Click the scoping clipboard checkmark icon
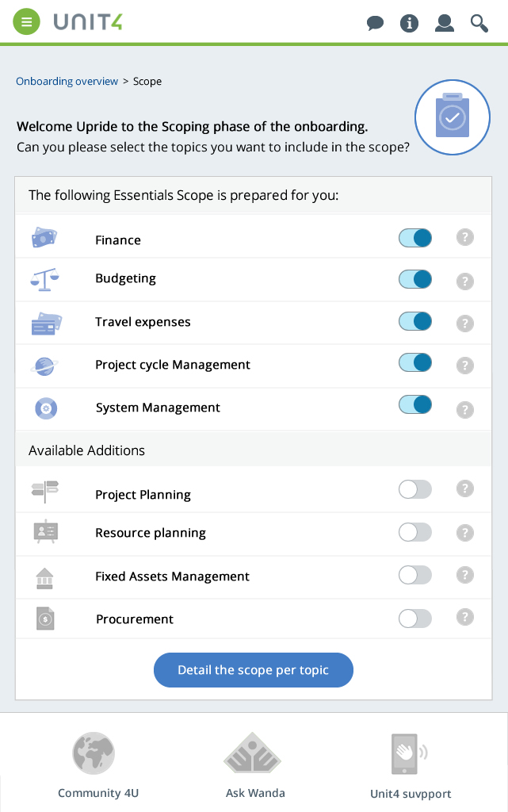 click(453, 117)
